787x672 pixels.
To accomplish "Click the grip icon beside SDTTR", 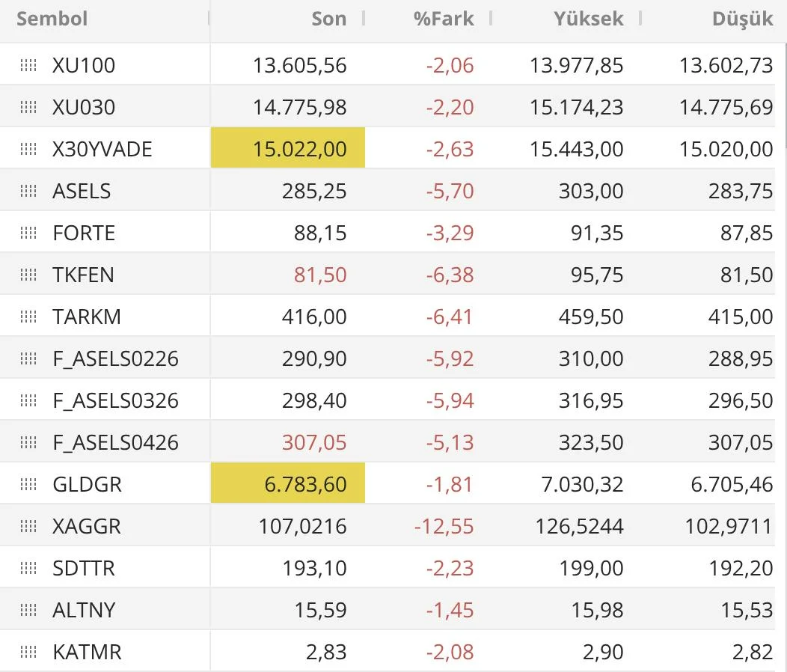I will pyautogui.click(x=28, y=569).
